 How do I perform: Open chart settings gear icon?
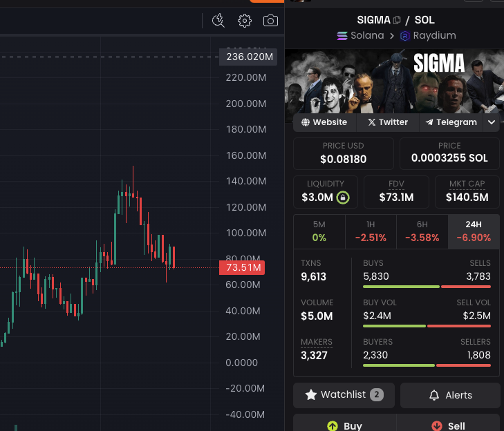click(x=245, y=21)
